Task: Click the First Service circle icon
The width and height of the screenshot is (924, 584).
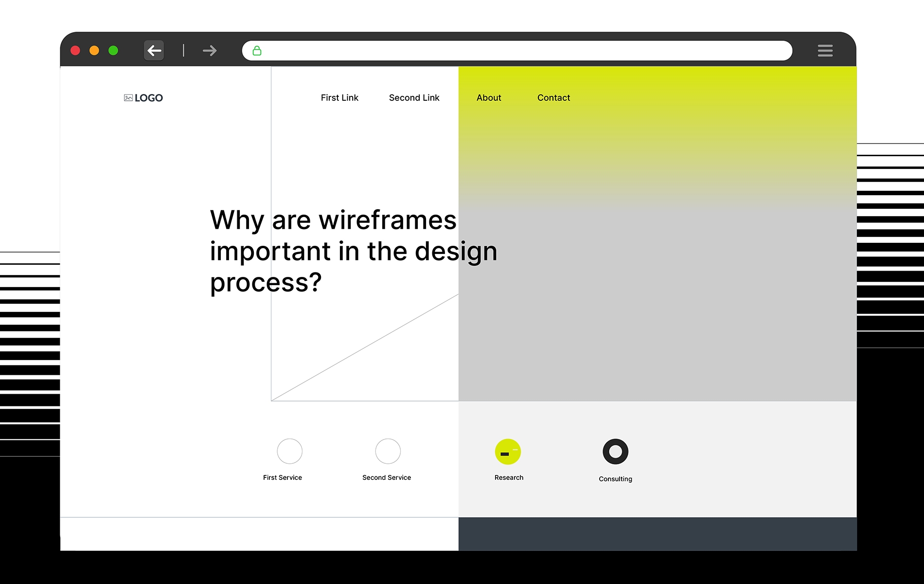Action: (290, 451)
